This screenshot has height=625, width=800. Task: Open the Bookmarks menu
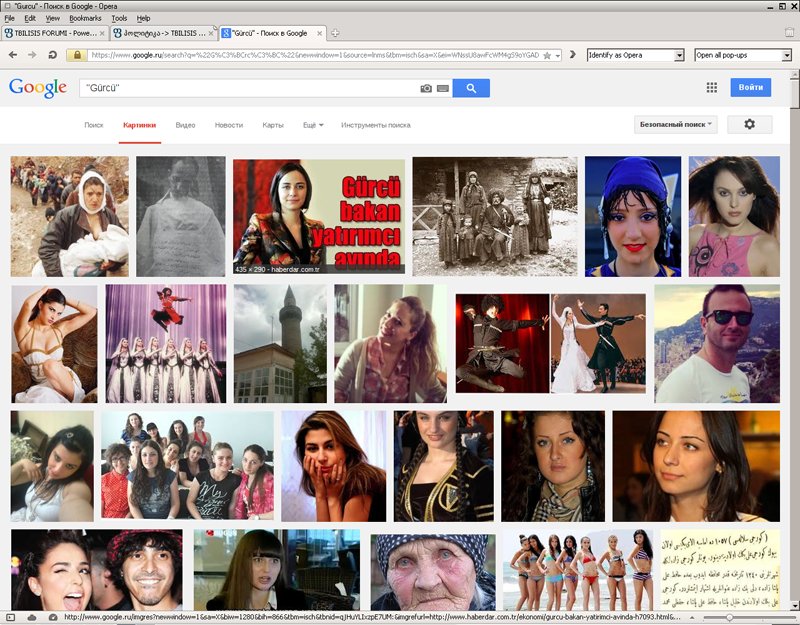coord(85,18)
